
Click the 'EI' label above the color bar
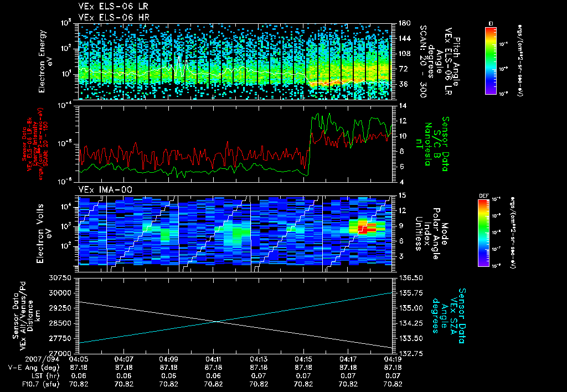(491, 24)
